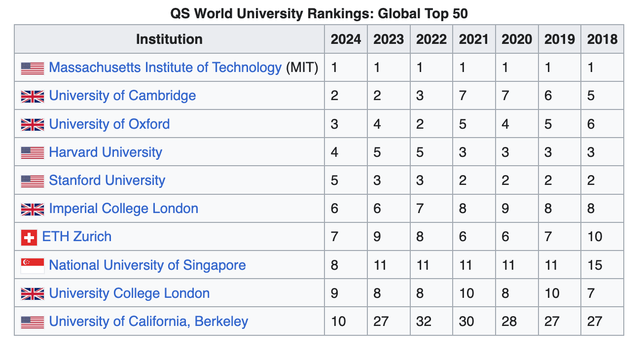Click the Swiss flag beside ETH Zurich
The width and height of the screenshot is (644, 358).
[x=29, y=238]
